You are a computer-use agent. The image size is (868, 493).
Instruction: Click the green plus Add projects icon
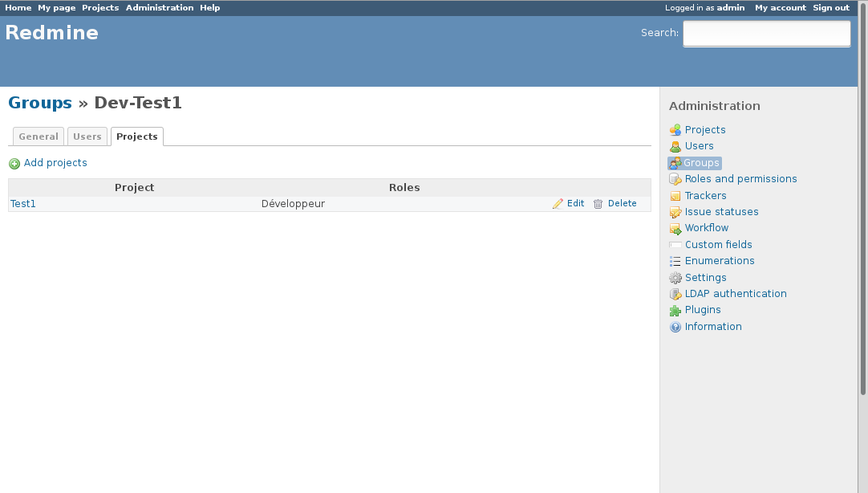[x=14, y=164]
